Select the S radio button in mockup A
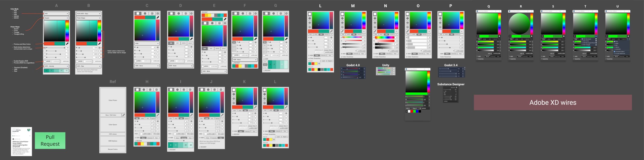Screen dimensions: 644x160 pyautogui.click(x=45, y=51)
